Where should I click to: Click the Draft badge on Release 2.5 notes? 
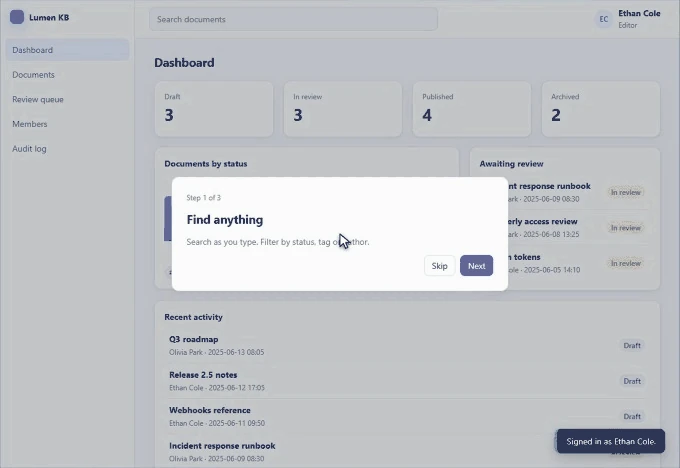pos(632,381)
